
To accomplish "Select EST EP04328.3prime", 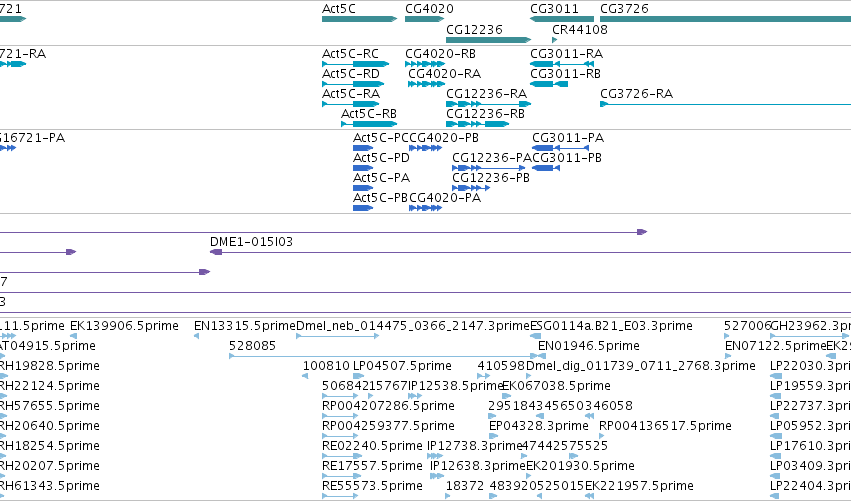I will pyautogui.click(x=538, y=426).
